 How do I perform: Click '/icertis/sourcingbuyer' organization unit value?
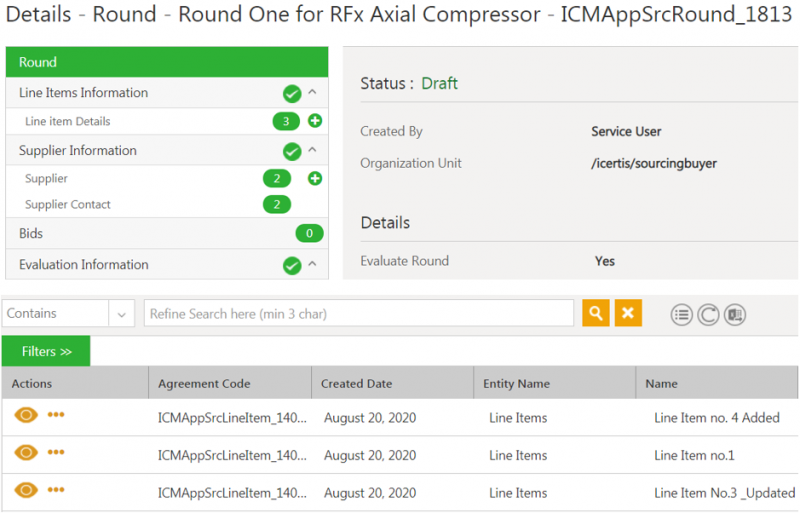click(x=654, y=163)
